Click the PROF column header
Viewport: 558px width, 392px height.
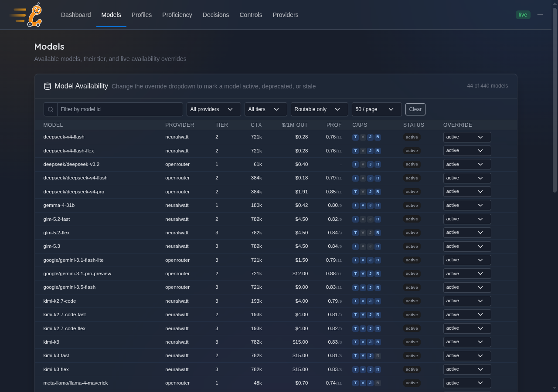pos(334,125)
